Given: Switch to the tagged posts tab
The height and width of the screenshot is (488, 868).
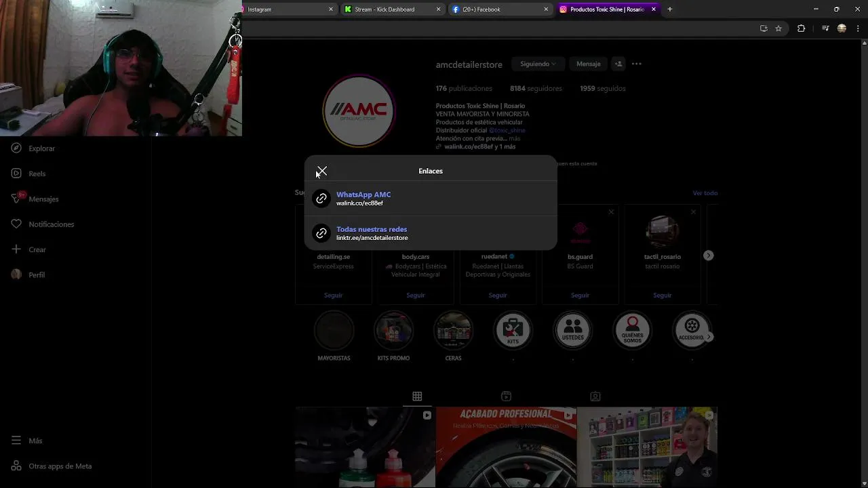Looking at the screenshot, I should pyautogui.click(x=595, y=396).
